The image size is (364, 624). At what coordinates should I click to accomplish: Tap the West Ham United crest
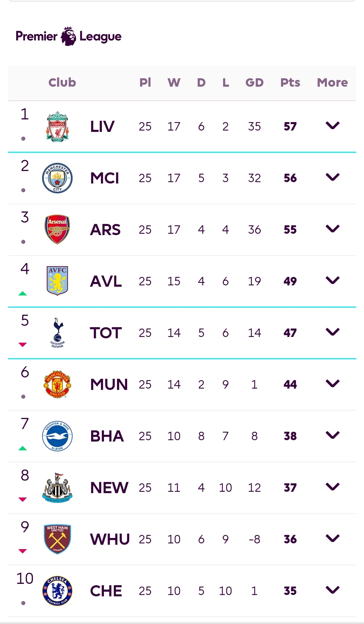[x=57, y=539]
